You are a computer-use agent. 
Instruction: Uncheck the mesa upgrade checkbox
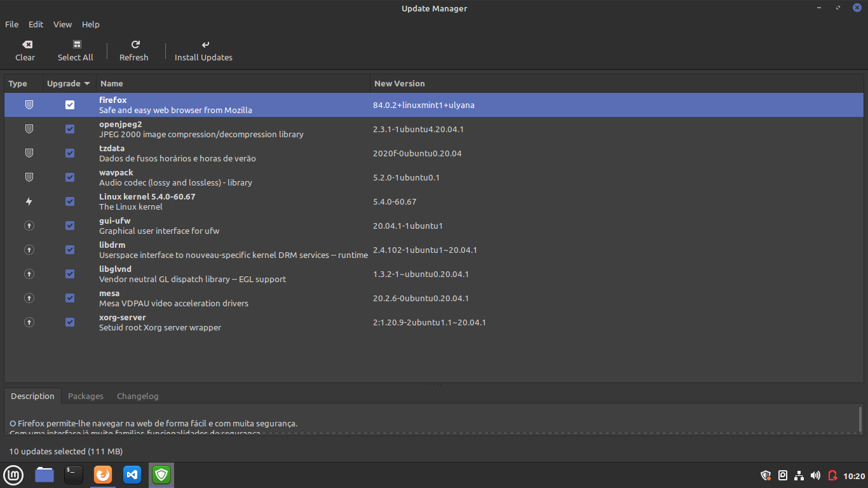tap(70, 298)
